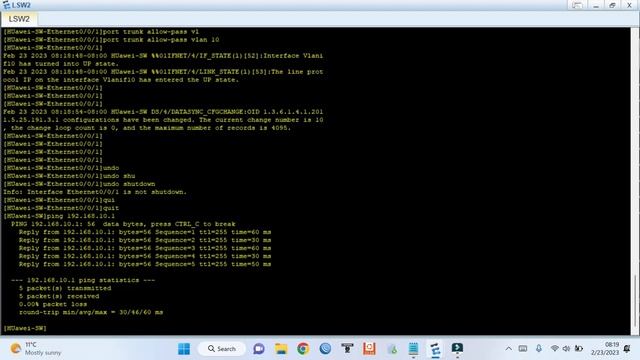Open the blue circular app in taskbar
This screenshot has width=640, height=360.
coord(325,349)
